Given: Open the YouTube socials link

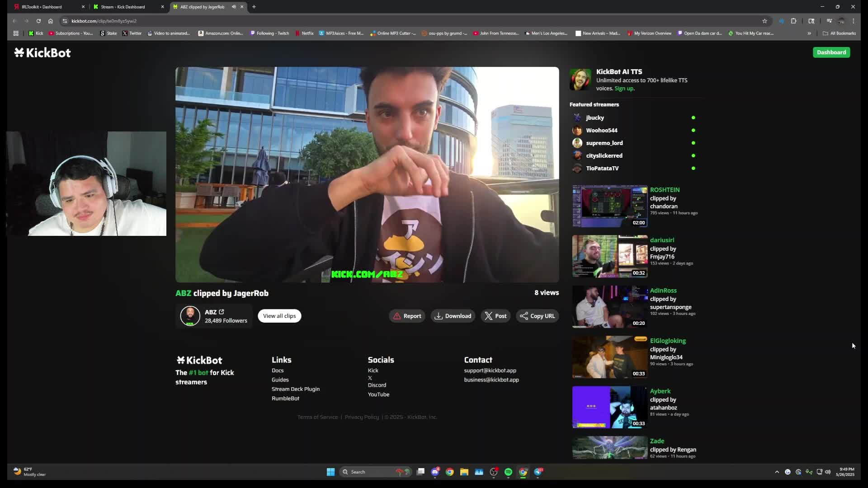Looking at the screenshot, I should point(378,394).
